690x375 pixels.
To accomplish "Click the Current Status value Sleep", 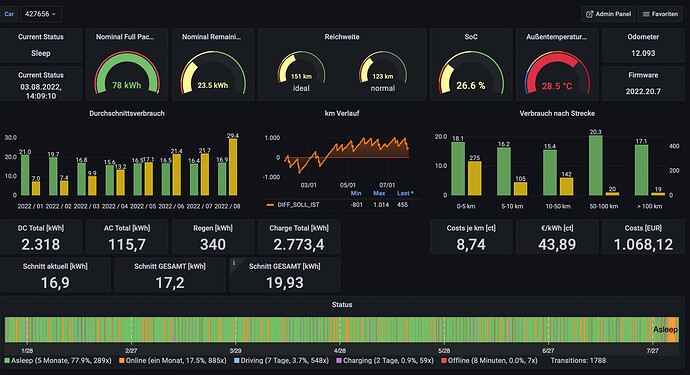I will point(41,53).
